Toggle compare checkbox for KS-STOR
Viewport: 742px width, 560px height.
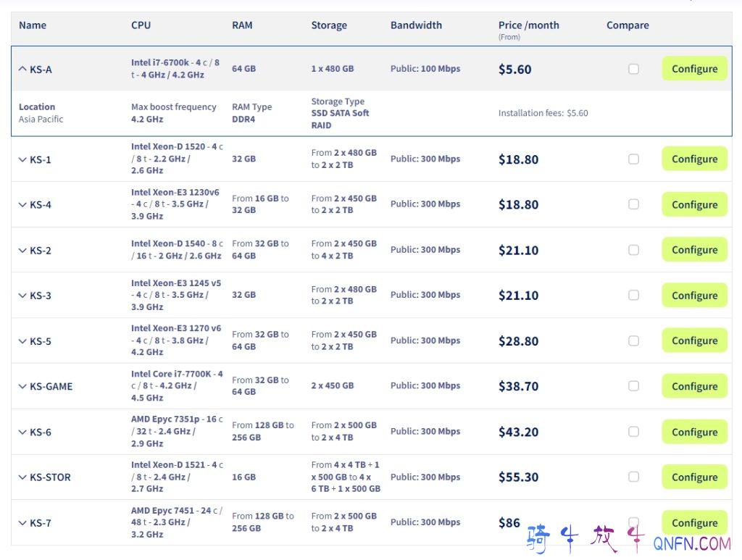pos(633,477)
